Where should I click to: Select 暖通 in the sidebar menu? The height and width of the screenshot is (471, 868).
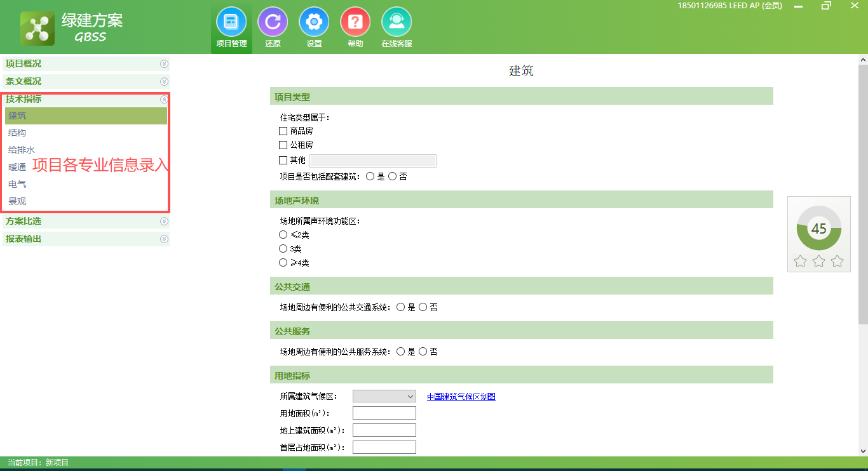17,166
